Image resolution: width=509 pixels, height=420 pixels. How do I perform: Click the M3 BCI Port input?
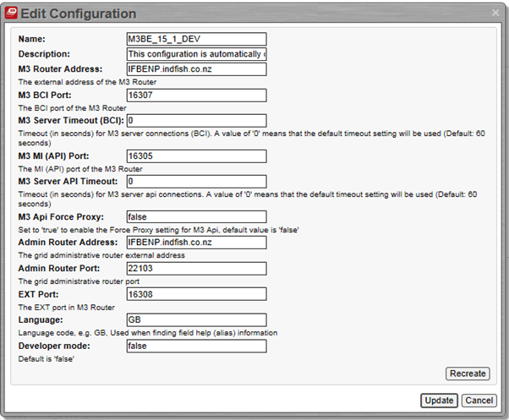(x=195, y=95)
